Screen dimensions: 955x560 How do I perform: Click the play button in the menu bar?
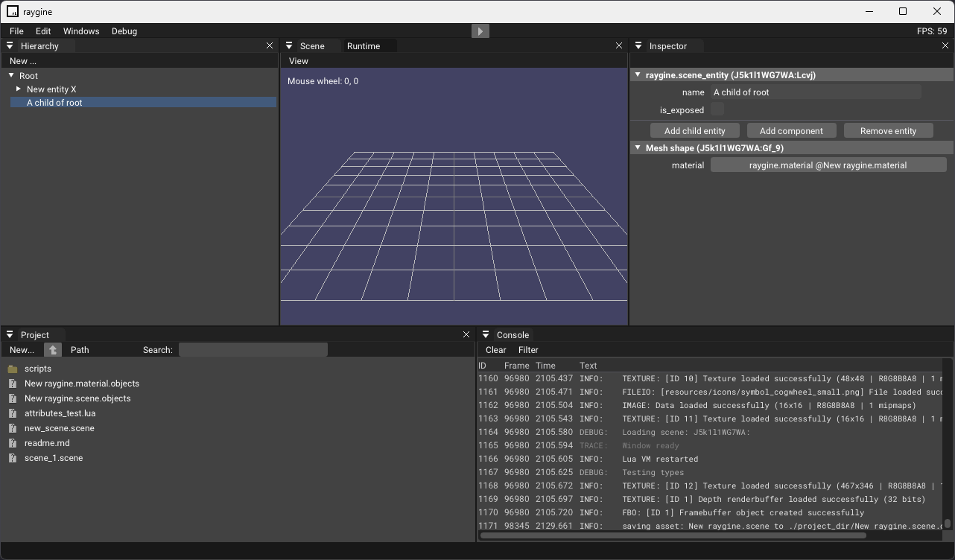[480, 31]
